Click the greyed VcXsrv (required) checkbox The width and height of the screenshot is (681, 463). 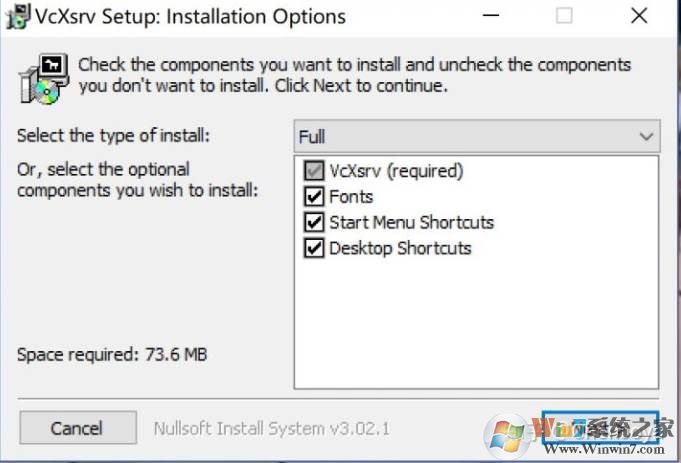point(314,171)
